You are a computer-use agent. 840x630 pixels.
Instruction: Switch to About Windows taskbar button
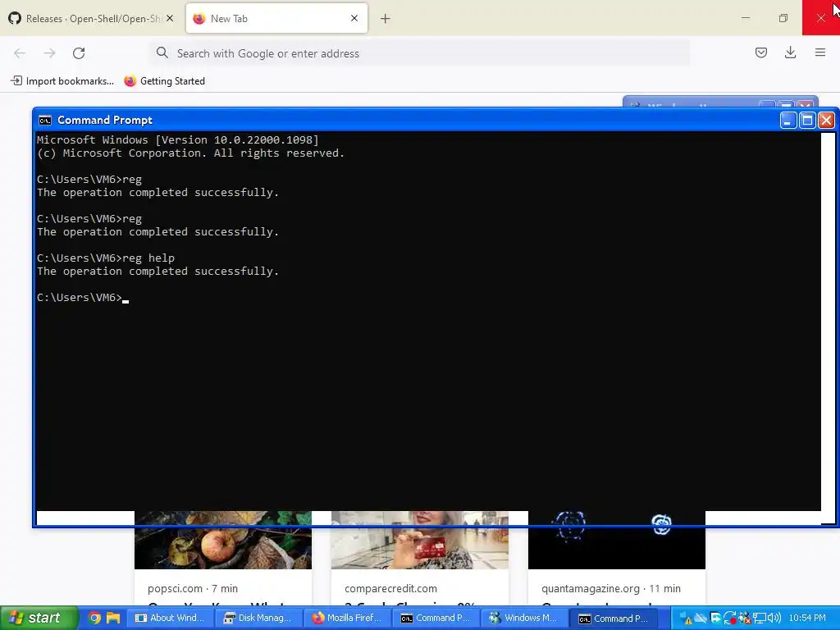click(171, 618)
